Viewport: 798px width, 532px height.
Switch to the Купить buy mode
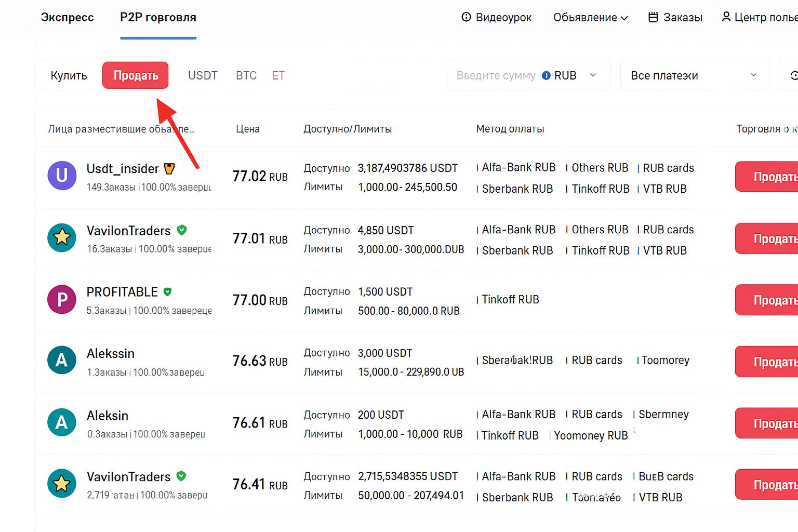69,75
